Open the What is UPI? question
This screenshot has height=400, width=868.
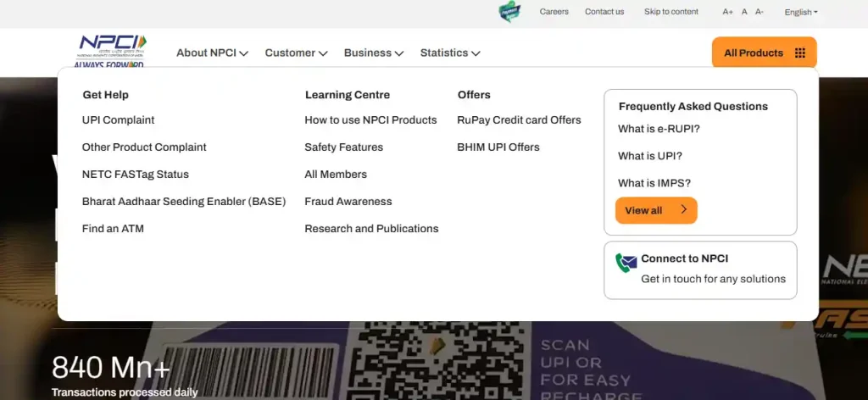point(650,156)
